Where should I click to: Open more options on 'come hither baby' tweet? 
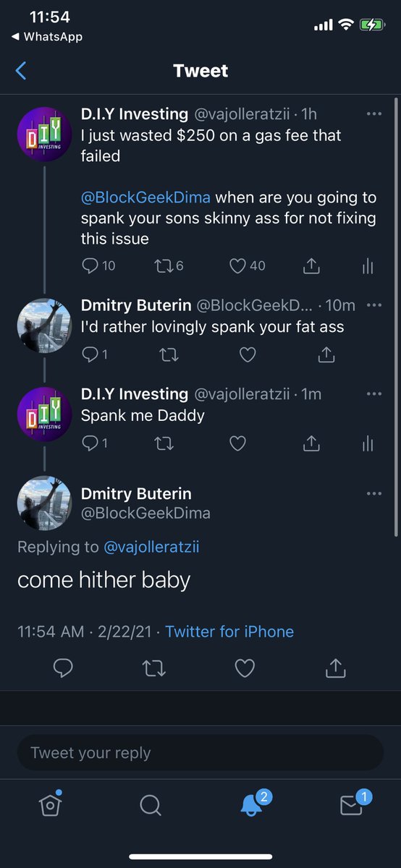click(x=374, y=494)
